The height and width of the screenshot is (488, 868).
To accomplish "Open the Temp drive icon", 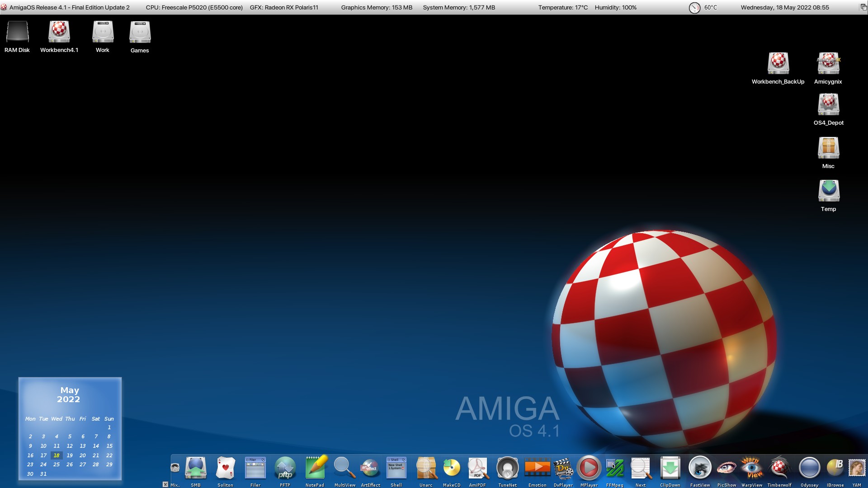I will (x=828, y=191).
